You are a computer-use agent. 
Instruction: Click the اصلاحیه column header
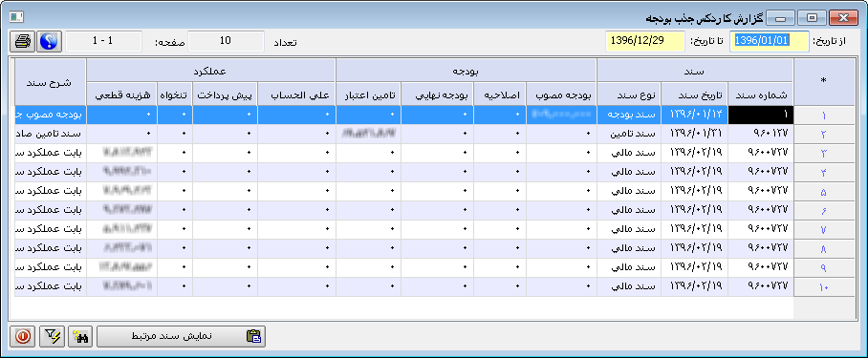point(500,95)
